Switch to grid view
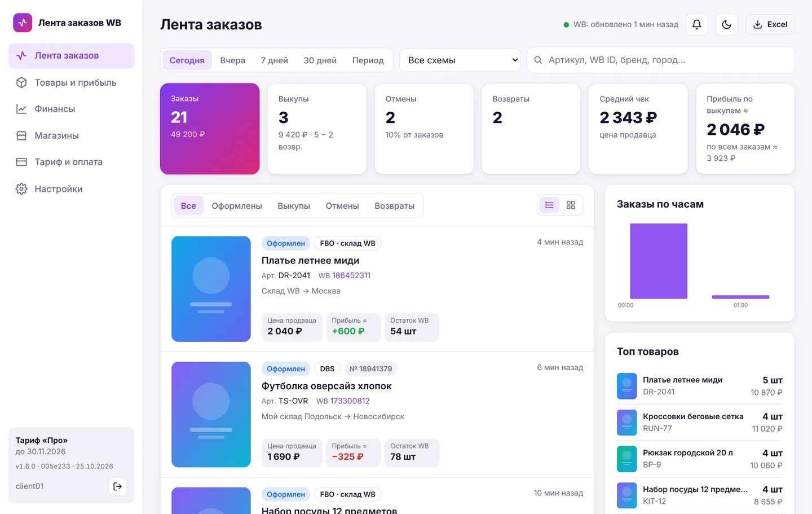 pyautogui.click(x=571, y=205)
